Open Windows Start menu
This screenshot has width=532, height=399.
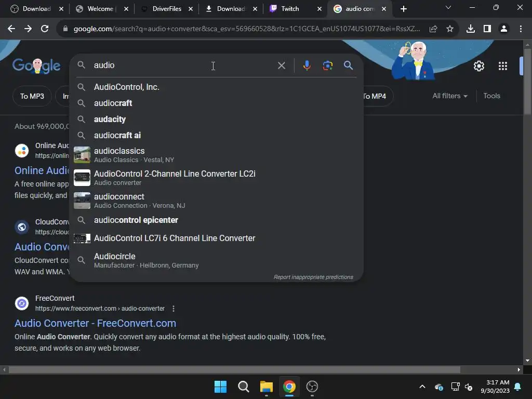click(x=220, y=387)
